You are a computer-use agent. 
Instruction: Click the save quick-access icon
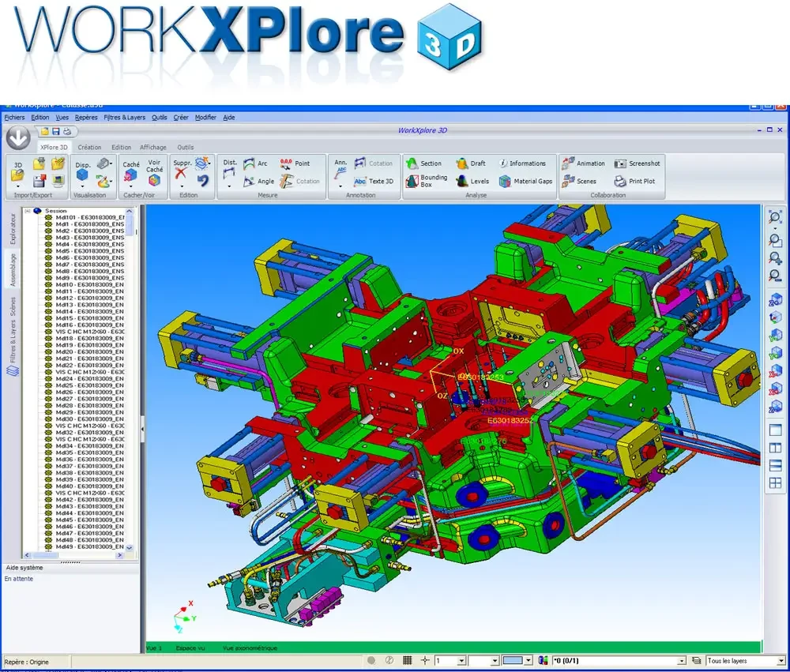coord(56,131)
